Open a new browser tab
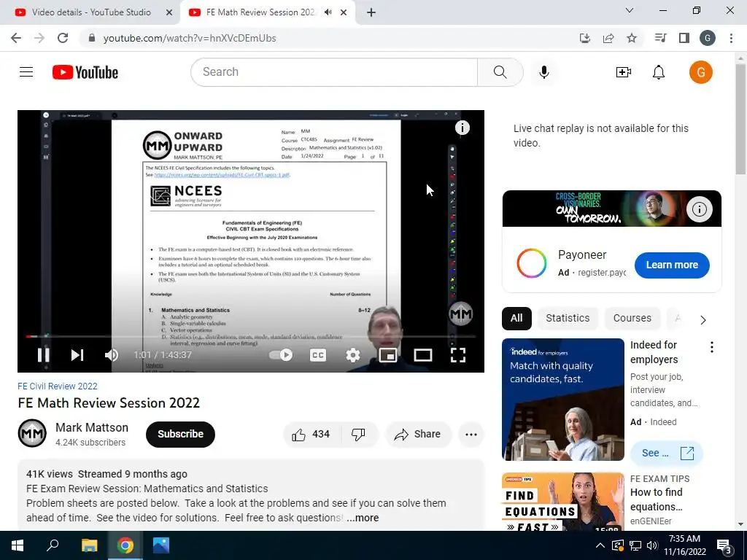Viewport: 747px width, 560px height. [x=371, y=12]
